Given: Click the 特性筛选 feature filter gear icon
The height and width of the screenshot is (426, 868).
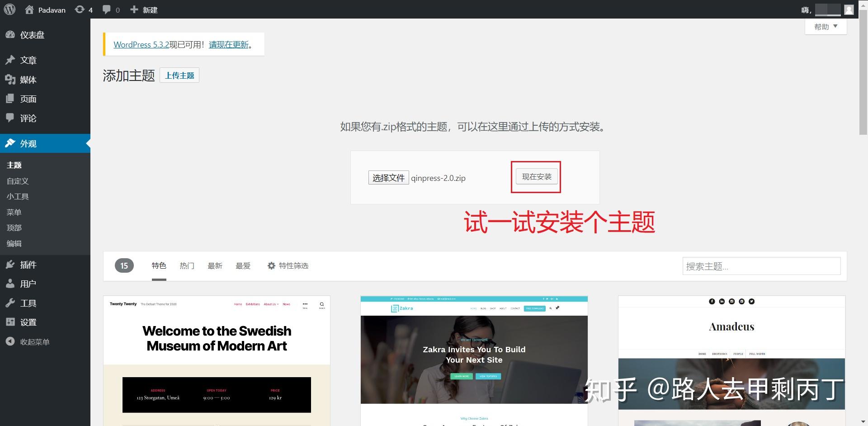Looking at the screenshot, I should point(271,265).
